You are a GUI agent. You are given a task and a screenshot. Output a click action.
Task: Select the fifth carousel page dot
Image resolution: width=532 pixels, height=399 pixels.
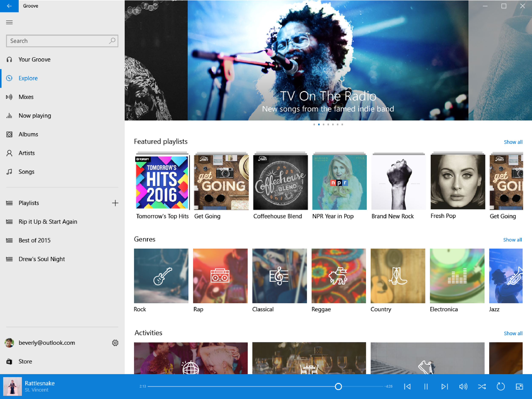point(333,124)
